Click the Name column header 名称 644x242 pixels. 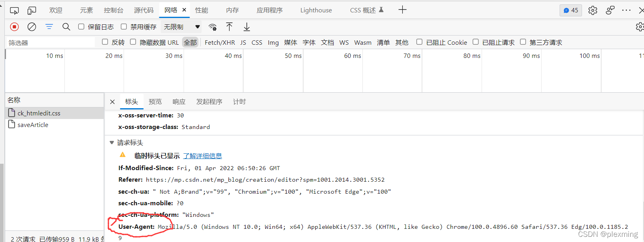point(54,100)
